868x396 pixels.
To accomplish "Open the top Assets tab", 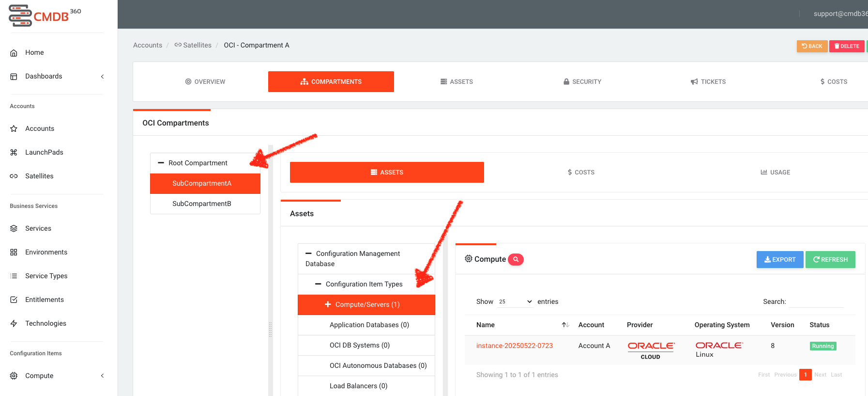I will [x=457, y=82].
